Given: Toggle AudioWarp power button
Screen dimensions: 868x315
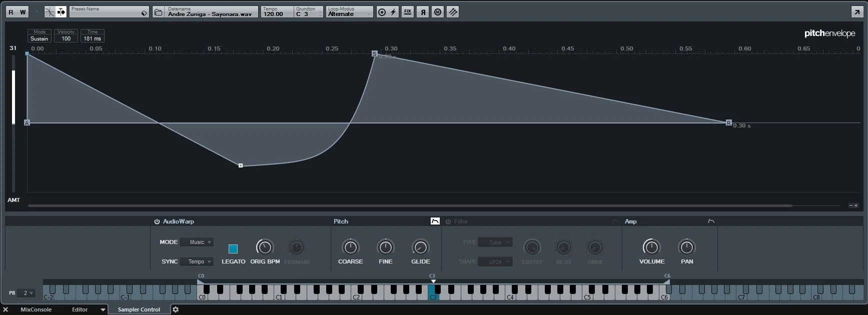Looking at the screenshot, I should (157, 221).
